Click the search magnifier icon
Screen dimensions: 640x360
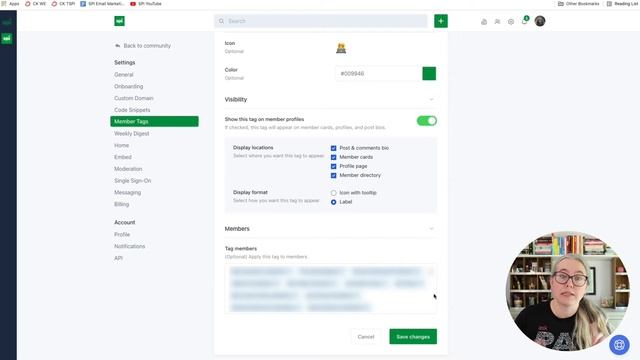pos(221,21)
